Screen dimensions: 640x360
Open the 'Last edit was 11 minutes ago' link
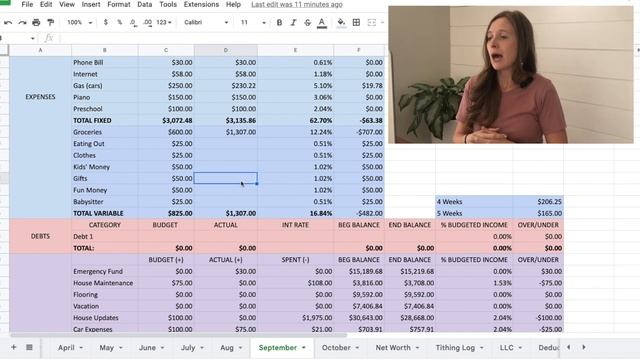point(297,4)
